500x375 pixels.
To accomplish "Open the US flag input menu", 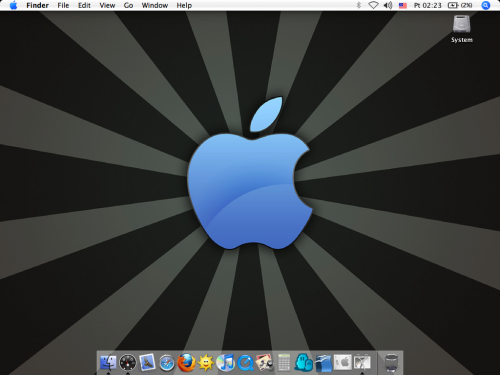I will tap(403, 6).
